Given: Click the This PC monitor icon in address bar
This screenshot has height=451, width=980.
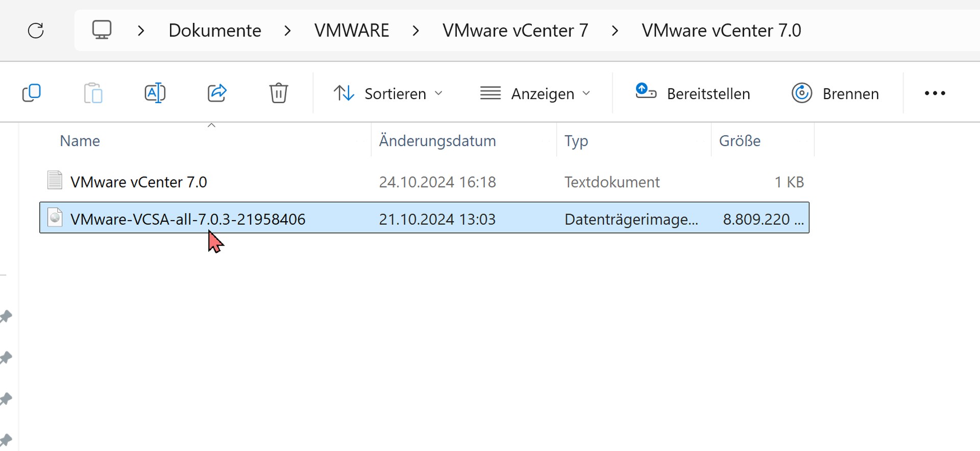Looking at the screenshot, I should coord(102,30).
